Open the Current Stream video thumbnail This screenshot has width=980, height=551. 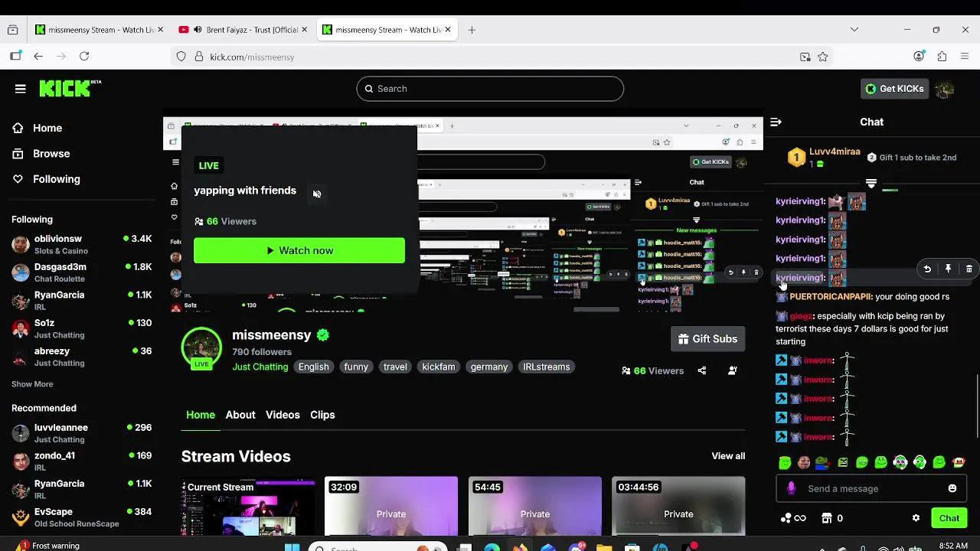coord(248,506)
